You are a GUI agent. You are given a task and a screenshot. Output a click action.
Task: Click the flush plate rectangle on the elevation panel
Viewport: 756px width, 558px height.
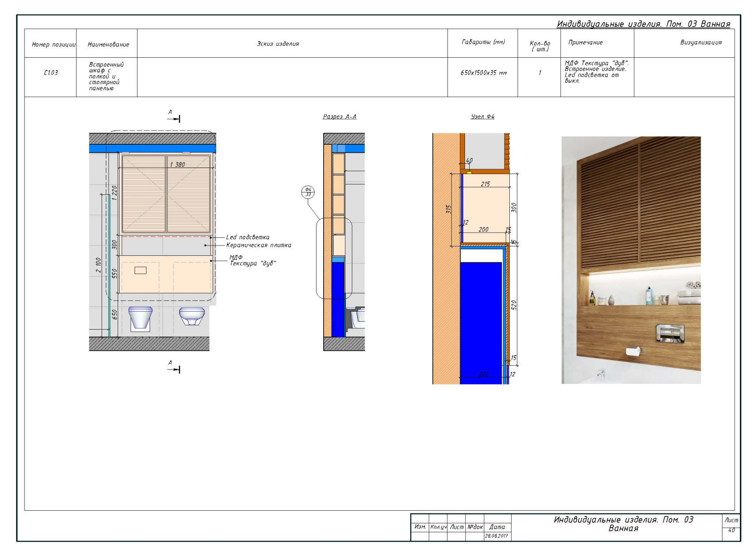click(140, 270)
